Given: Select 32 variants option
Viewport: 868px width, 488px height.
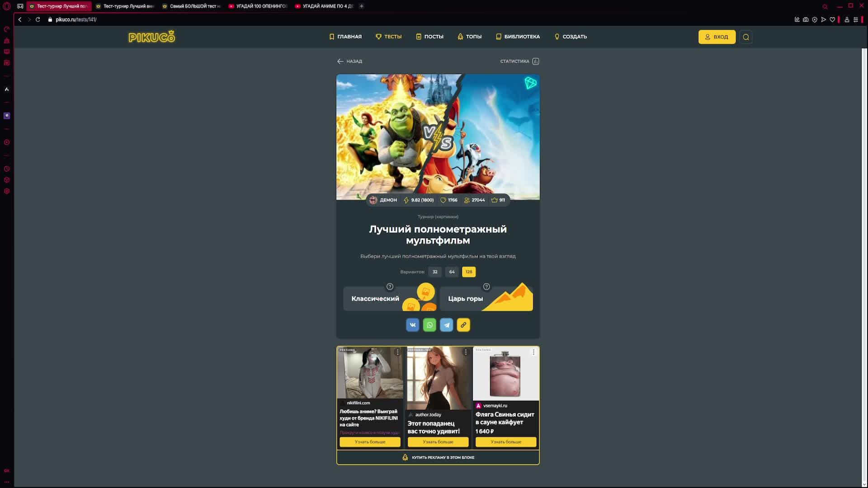Looking at the screenshot, I should pos(435,272).
